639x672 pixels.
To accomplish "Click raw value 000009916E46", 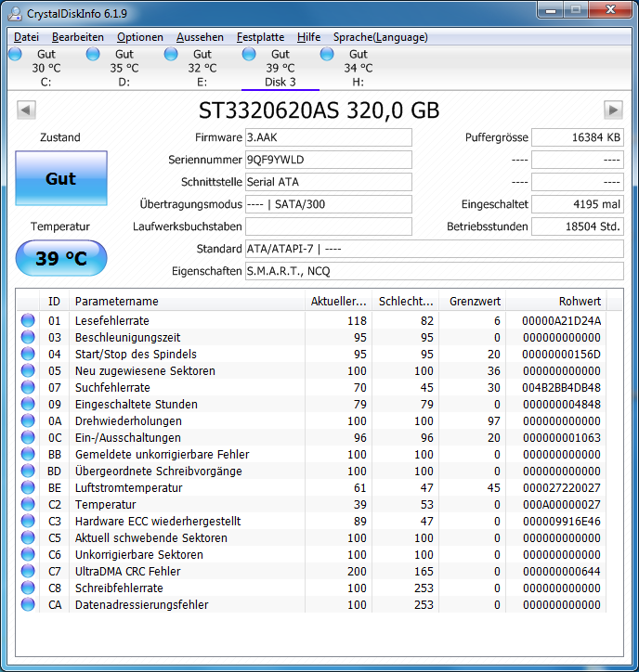I will click(561, 521).
